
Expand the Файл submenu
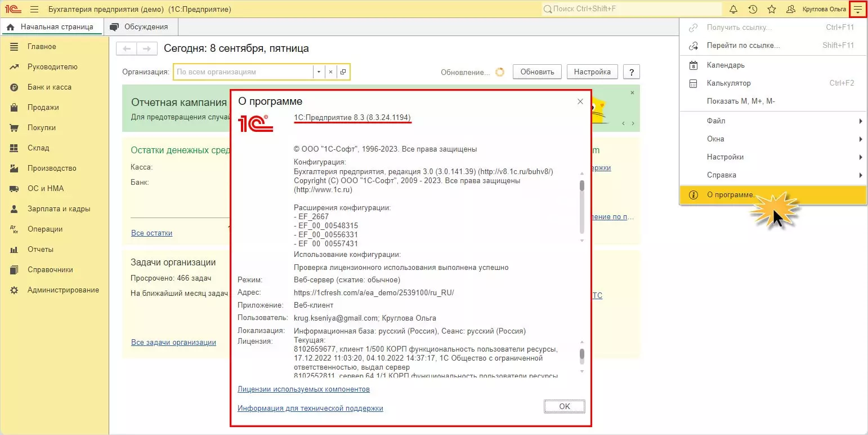pyautogui.click(x=773, y=121)
